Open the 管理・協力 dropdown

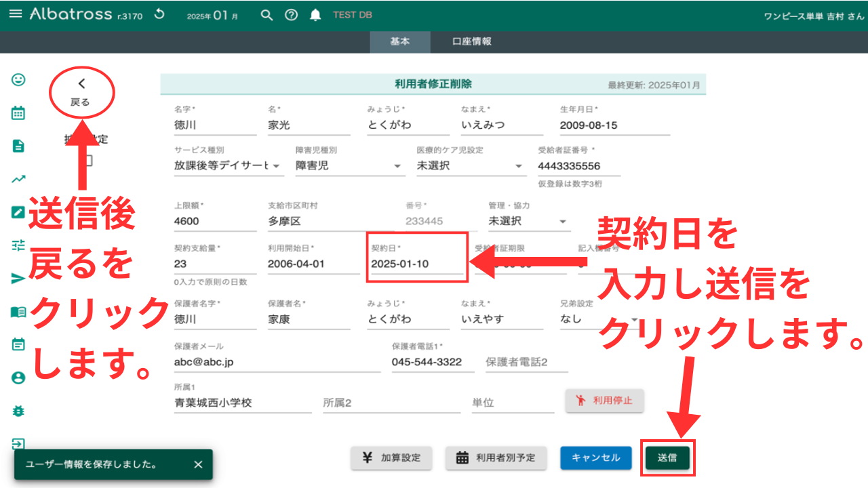[529, 221]
